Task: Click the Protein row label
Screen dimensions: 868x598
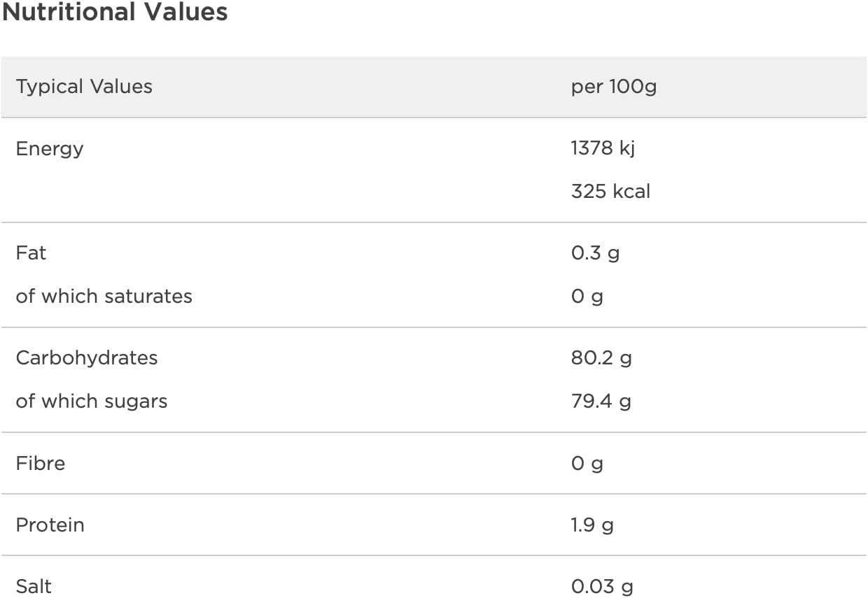Action: pyautogui.click(x=50, y=525)
